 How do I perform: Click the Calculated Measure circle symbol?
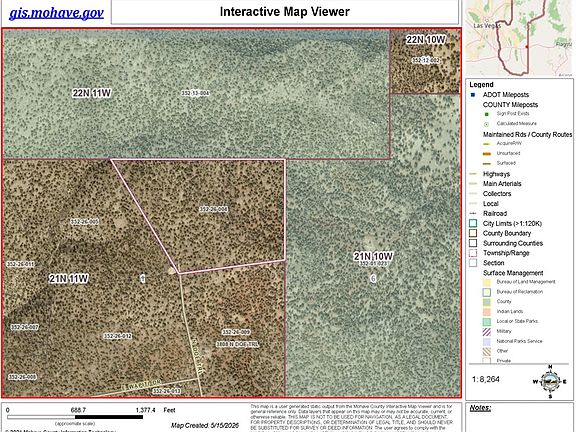[487, 124]
